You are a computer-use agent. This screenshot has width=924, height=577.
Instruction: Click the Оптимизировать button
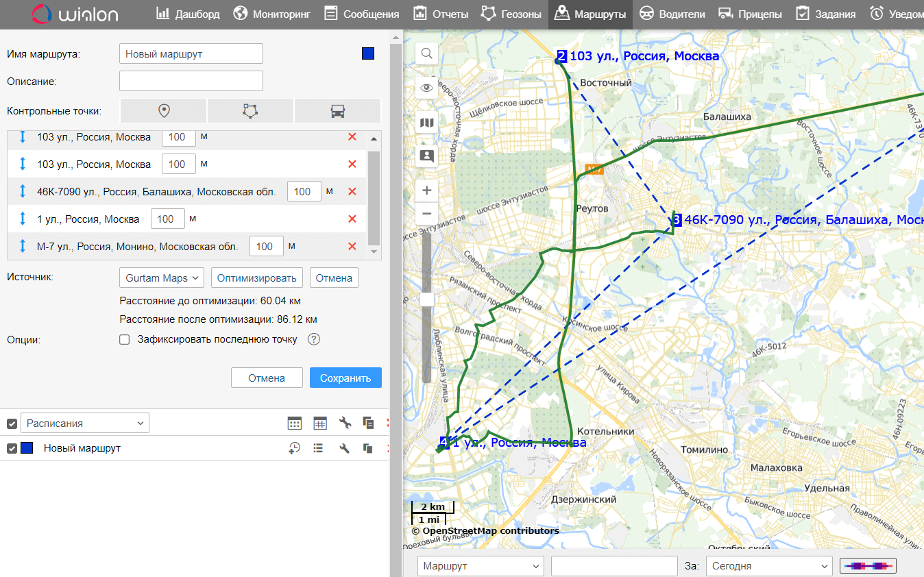257,278
